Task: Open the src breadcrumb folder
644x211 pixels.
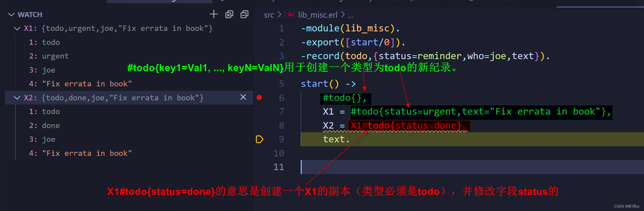Action: coord(269,15)
